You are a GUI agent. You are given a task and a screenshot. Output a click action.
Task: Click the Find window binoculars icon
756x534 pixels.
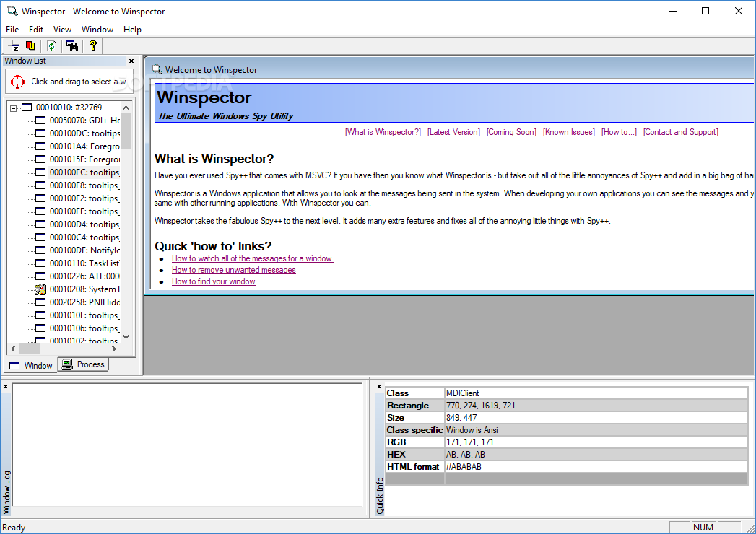click(x=72, y=46)
